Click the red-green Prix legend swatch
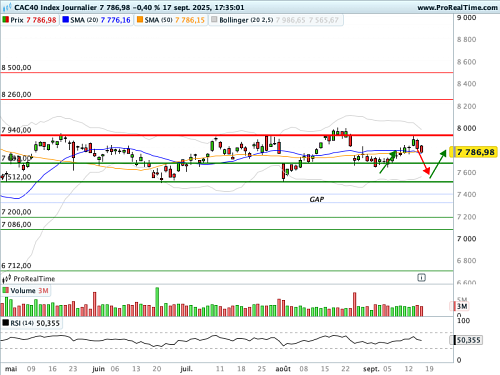 [5, 20]
